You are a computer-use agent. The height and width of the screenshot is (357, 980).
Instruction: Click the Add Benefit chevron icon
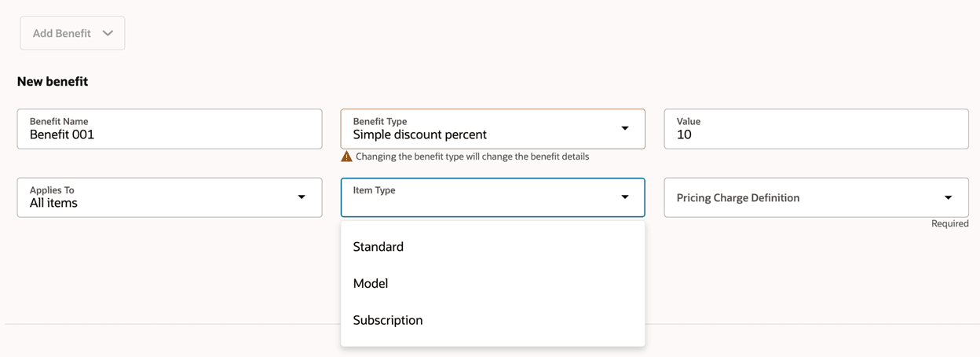[x=108, y=34]
